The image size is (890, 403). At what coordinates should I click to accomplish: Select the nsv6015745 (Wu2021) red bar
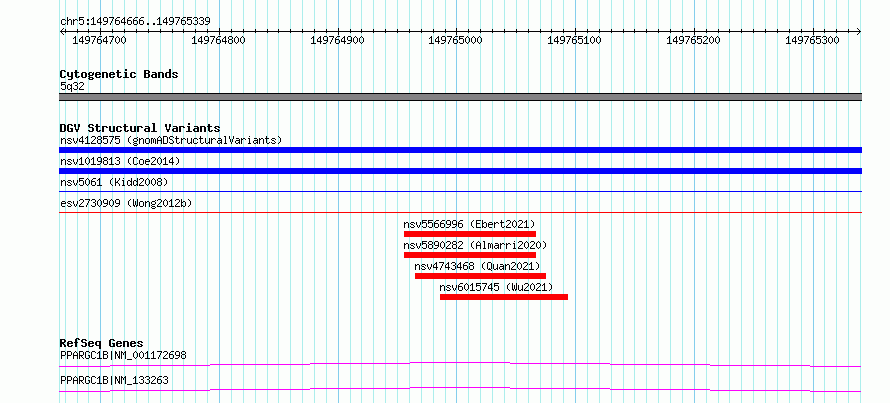504,297
